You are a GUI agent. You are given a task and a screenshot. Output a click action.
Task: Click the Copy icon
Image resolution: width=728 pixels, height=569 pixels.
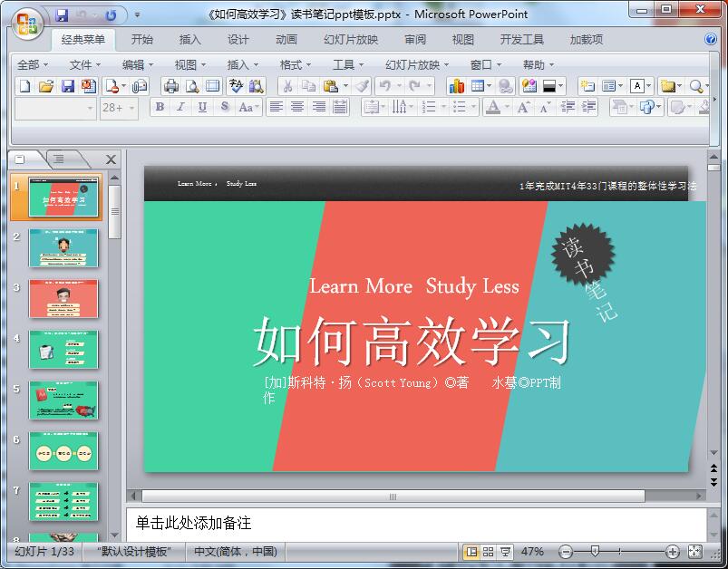308,86
